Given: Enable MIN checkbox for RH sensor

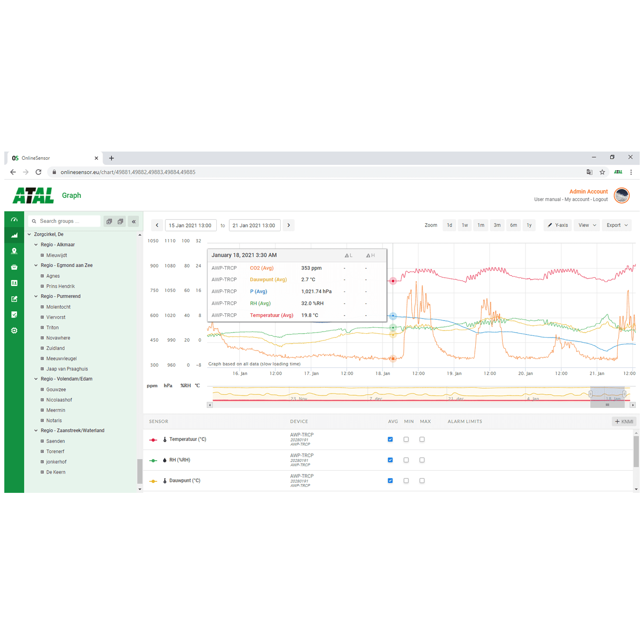Looking at the screenshot, I should pyautogui.click(x=406, y=460).
